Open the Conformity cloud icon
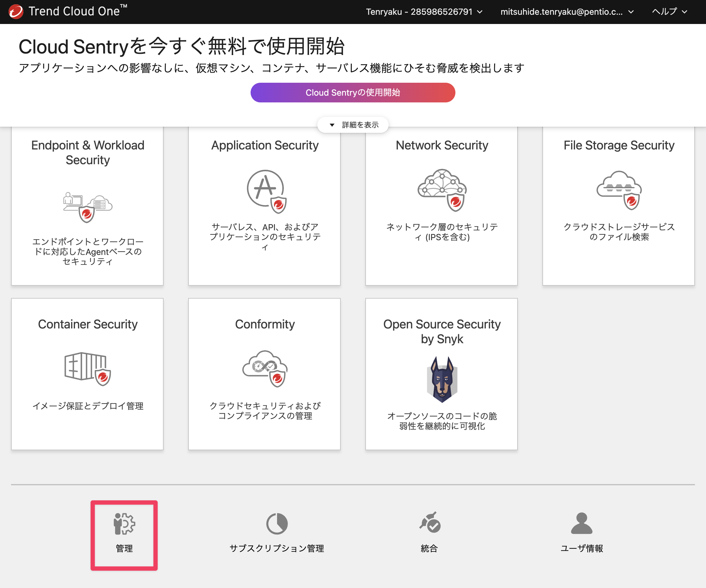Screen dimensions: 706x588 click(x=265, y=369)
